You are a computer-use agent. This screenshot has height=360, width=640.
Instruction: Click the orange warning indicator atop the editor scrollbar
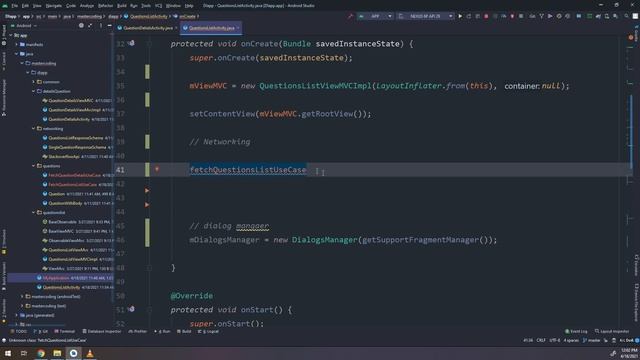tap(631, 37)
